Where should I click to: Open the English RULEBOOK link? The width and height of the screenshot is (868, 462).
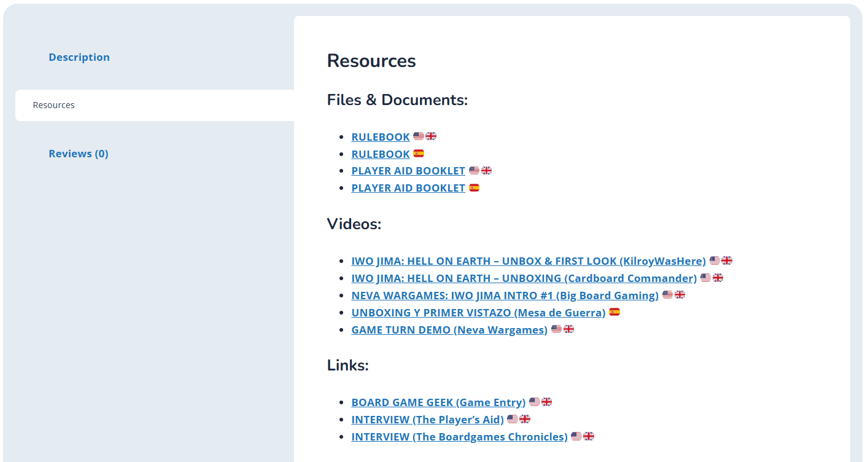coord(380,137)
